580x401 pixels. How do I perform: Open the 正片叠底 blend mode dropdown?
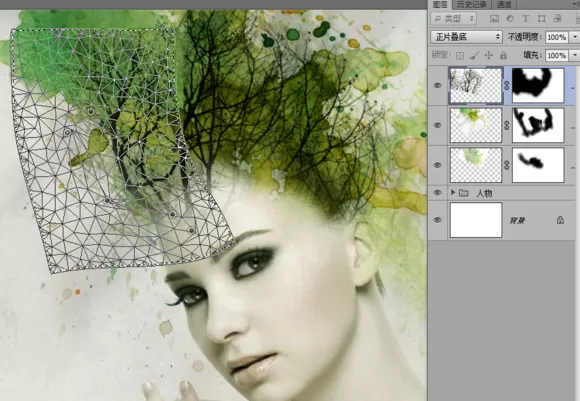point(466,37)
